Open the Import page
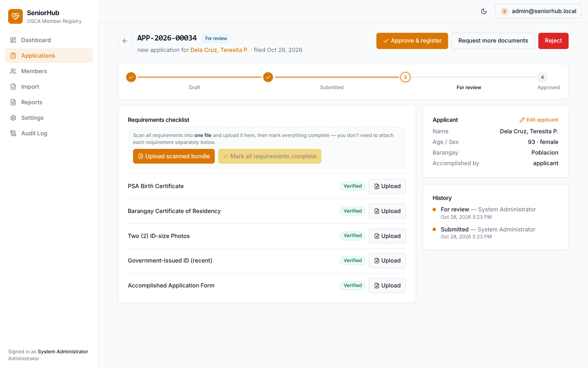588x368 pixels. tap(49, 87)
